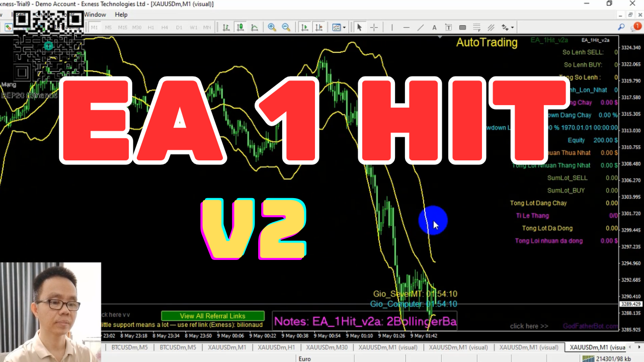Open the chart templates icon
The image size is (644, 362).
point(337,27)
